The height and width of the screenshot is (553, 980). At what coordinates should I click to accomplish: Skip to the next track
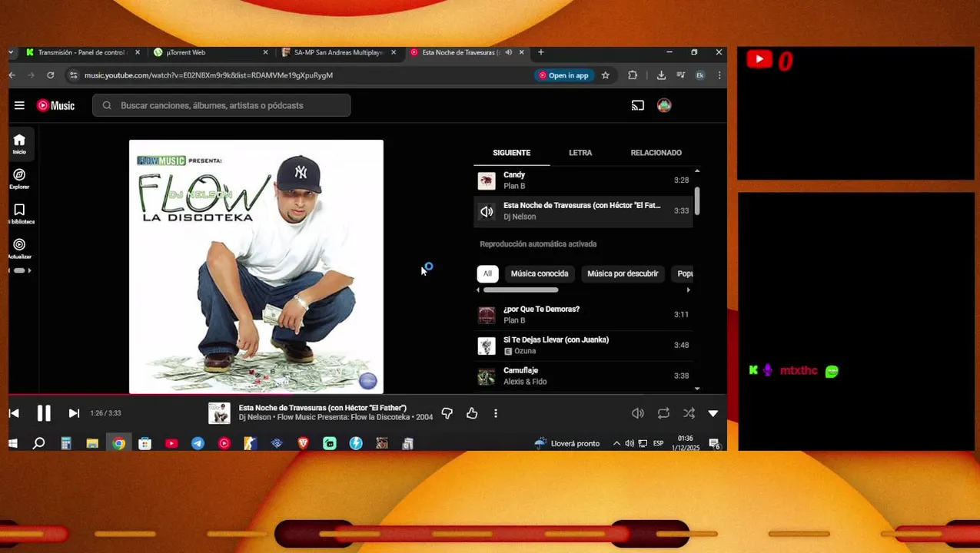[74, 413]
